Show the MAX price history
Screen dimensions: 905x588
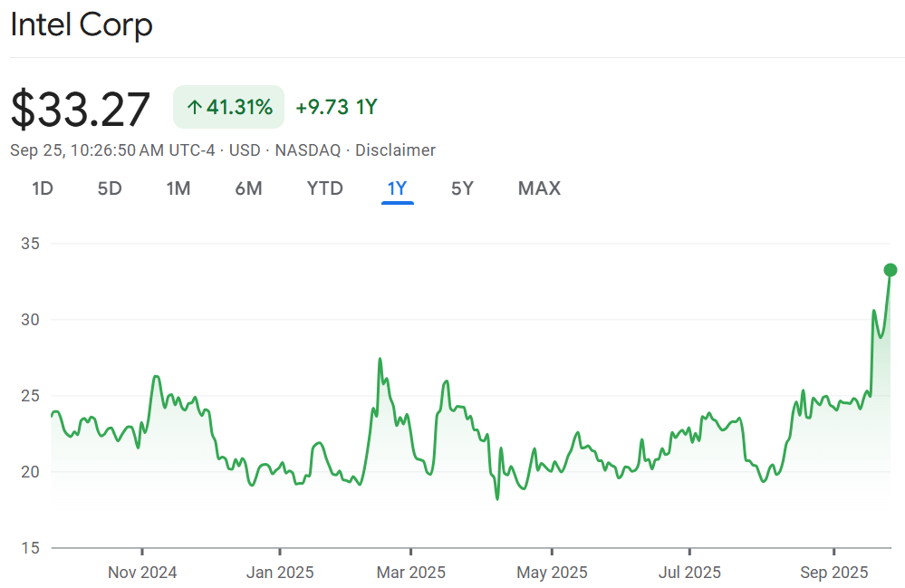click(540, 188)
